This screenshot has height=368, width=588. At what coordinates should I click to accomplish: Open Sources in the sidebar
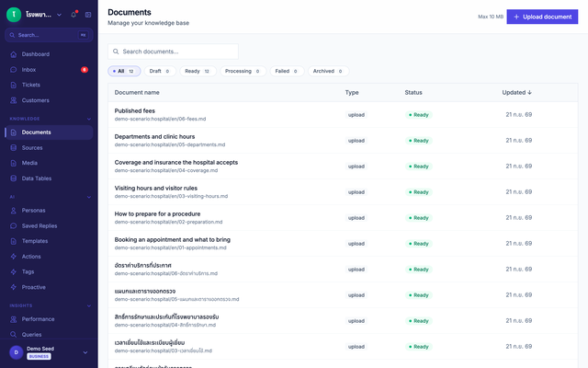click(x=49, y=148)
